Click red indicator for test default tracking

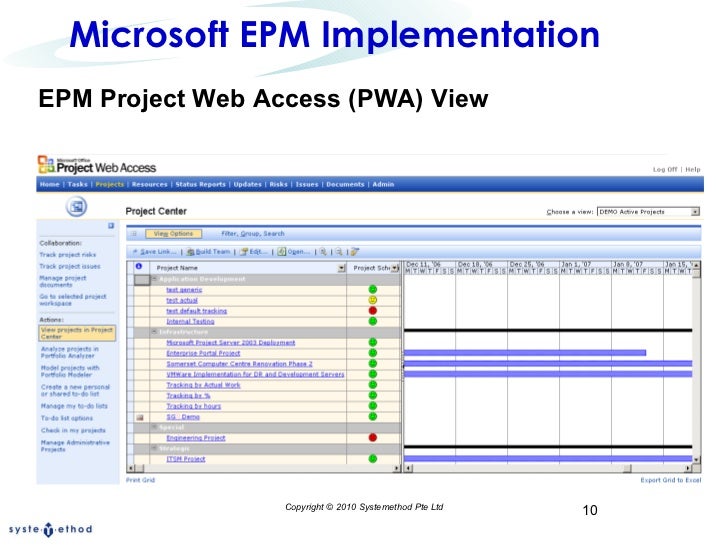tap(372, 311)
